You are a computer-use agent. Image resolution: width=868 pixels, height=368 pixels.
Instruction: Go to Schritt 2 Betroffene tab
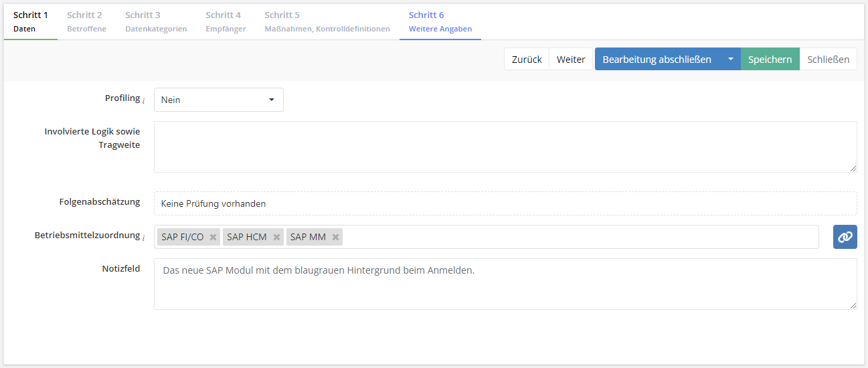(86, 21)
